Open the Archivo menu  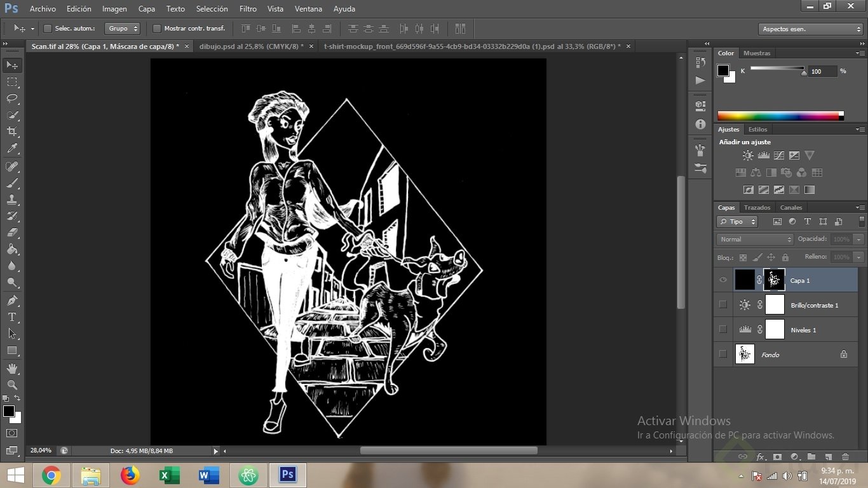(x=43, y=9)
